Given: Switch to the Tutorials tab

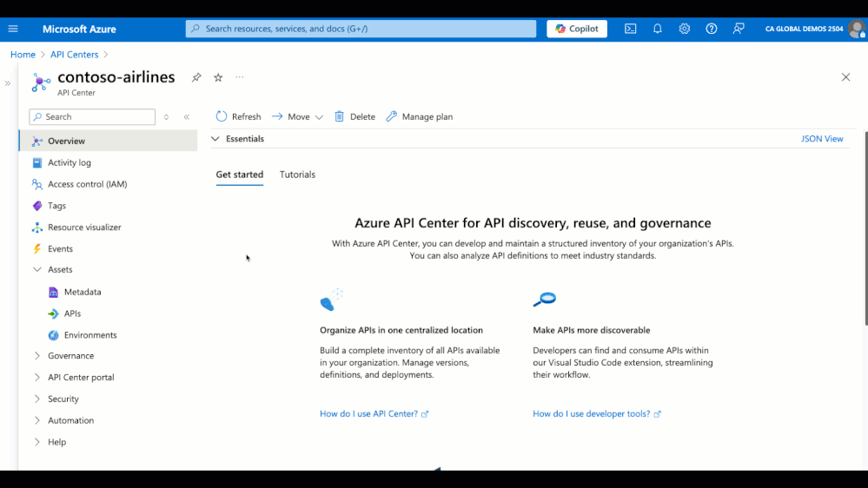Looking at the screenshot, I should click(297, 175).
